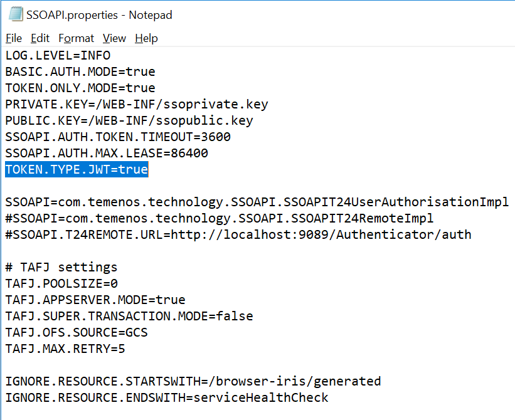This screenshot has height=420, width=515.
Task: Click the BASIC.AUTH.MODE=true line
Action: coord(80,71)
